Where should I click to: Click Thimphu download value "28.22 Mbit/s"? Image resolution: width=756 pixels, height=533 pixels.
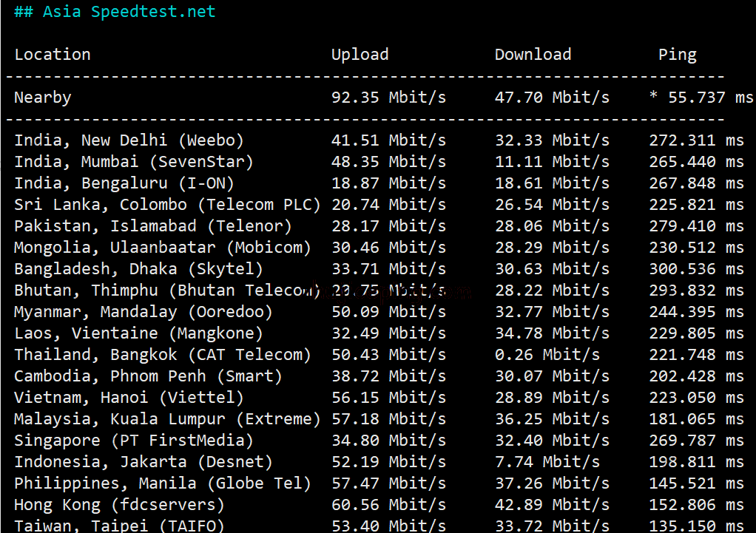pyautogui.click(x=552, y=291)
